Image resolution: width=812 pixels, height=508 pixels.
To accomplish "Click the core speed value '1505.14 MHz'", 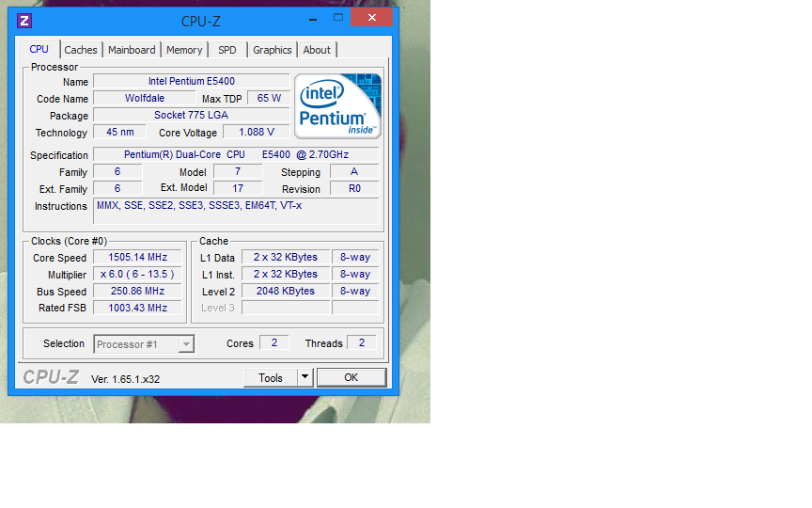I will click(137, 257).
